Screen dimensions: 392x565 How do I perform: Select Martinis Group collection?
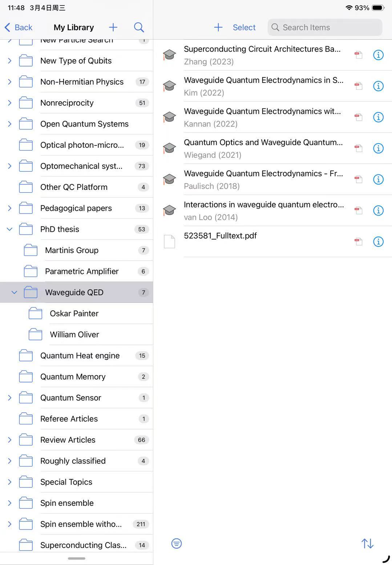click(x=76, y=250)
